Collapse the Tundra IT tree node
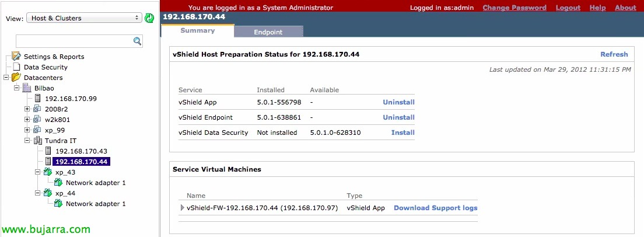644x237 pixels. (27, 141)
